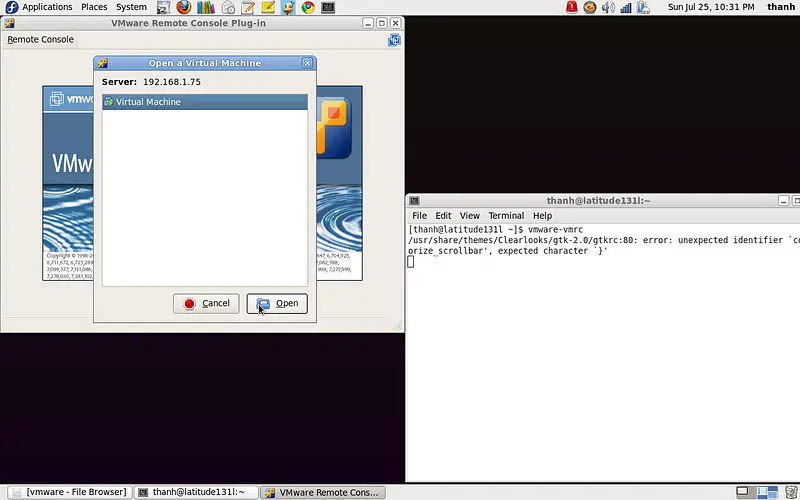Open the terminal Edit menu
Viewport: 800px width, 500px height.
coord(443,216)
